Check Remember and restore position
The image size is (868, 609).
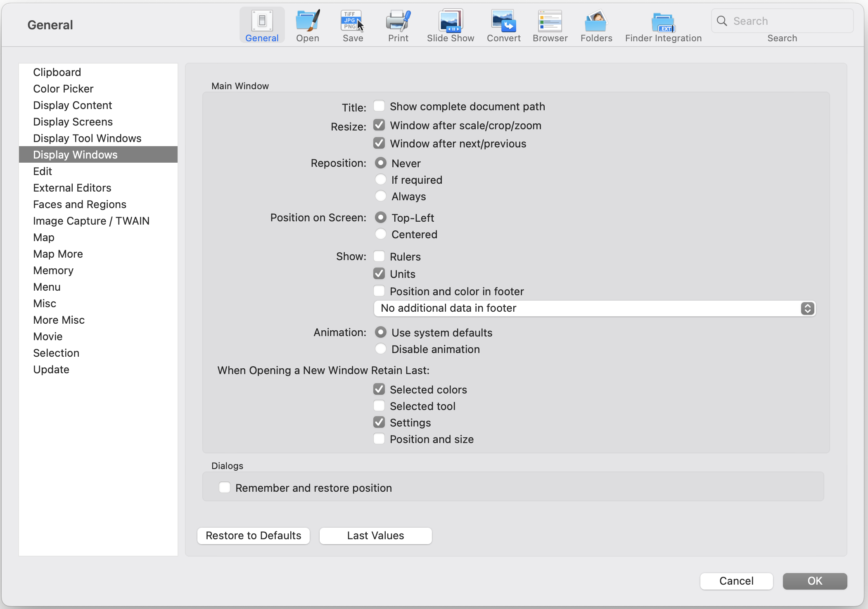[225, 488]
